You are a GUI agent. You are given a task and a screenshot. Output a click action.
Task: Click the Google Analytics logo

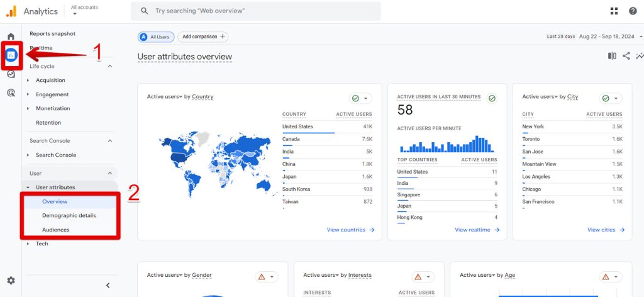[x=11, y=11]
